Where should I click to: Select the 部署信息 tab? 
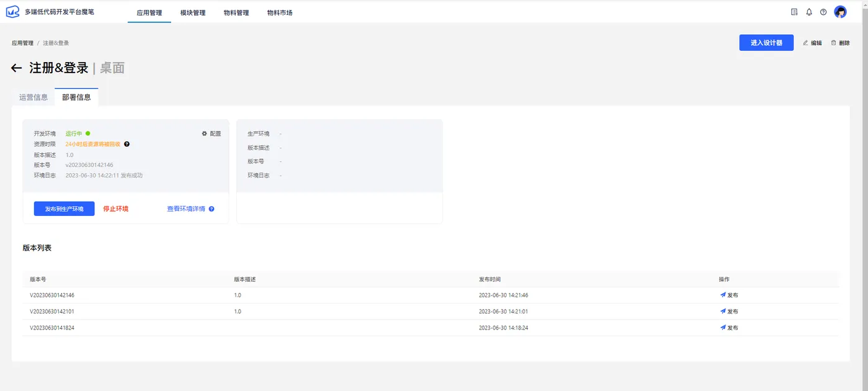[76, 97]
